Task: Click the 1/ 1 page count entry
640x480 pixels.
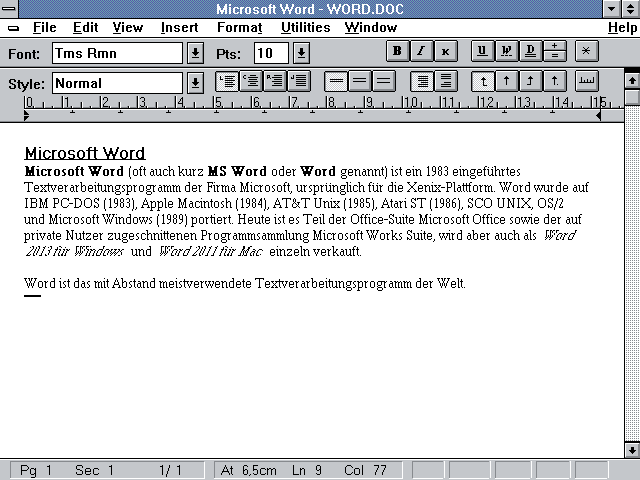Action: (x=170, y=470)
